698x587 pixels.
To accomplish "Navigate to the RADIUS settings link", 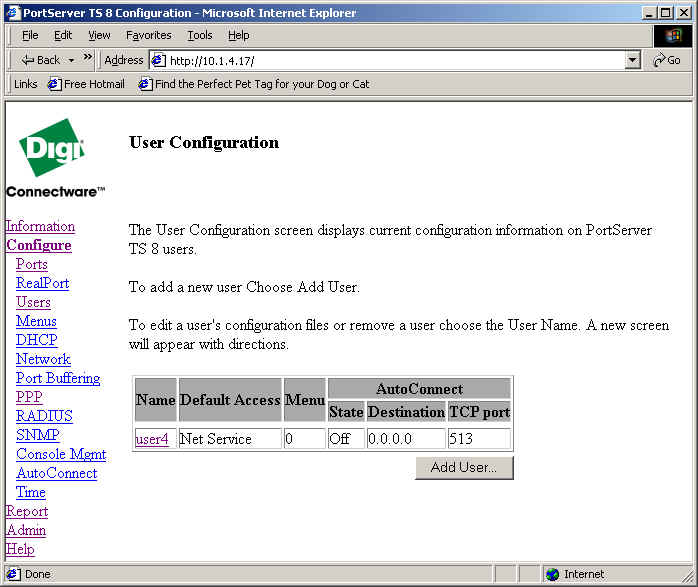I will (x=44, y=416).
